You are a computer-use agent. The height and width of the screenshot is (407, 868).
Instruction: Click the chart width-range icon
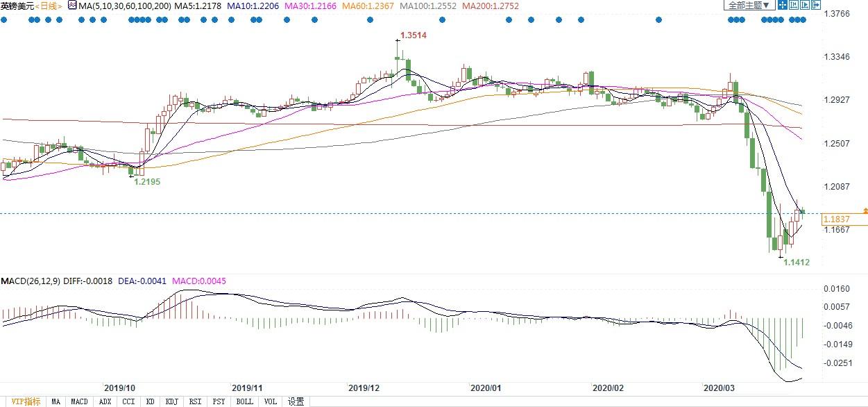coord(794,5)
